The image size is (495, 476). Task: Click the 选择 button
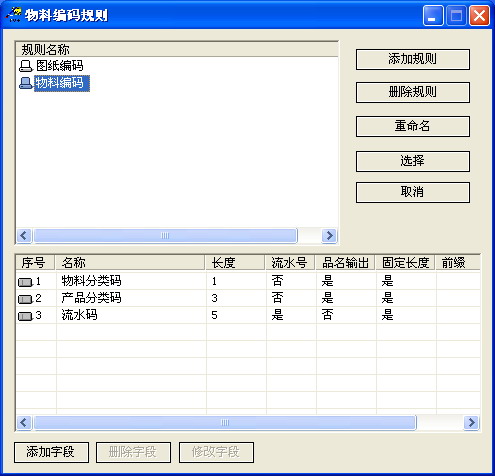(413, 161)
